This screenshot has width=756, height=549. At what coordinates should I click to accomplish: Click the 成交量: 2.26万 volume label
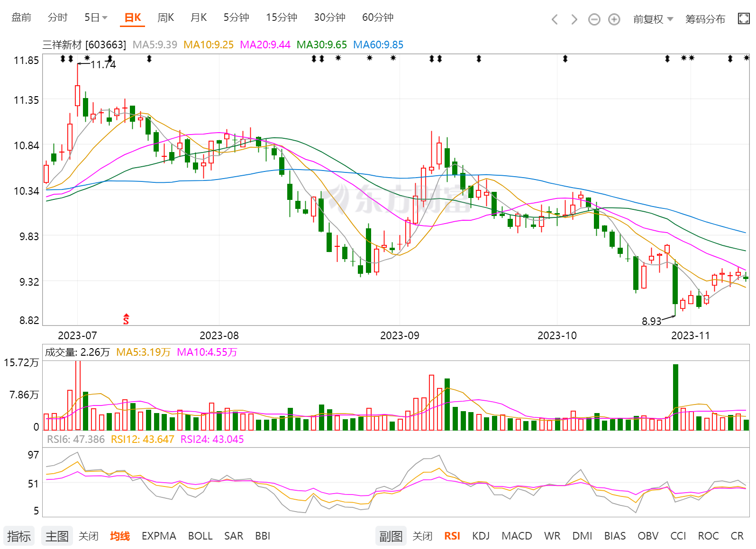pos(77,352)
